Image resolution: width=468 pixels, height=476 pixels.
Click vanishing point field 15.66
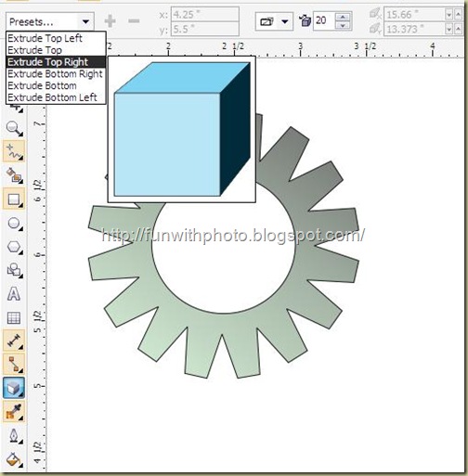pos(415,14)
